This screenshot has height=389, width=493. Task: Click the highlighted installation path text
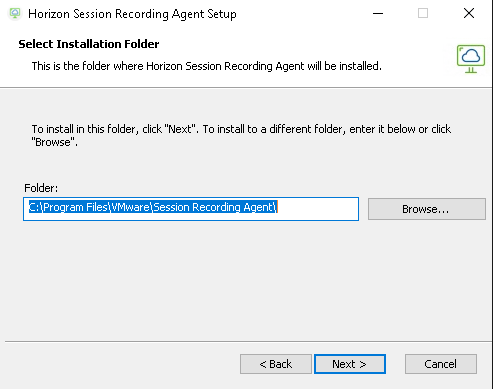point(153,207)
